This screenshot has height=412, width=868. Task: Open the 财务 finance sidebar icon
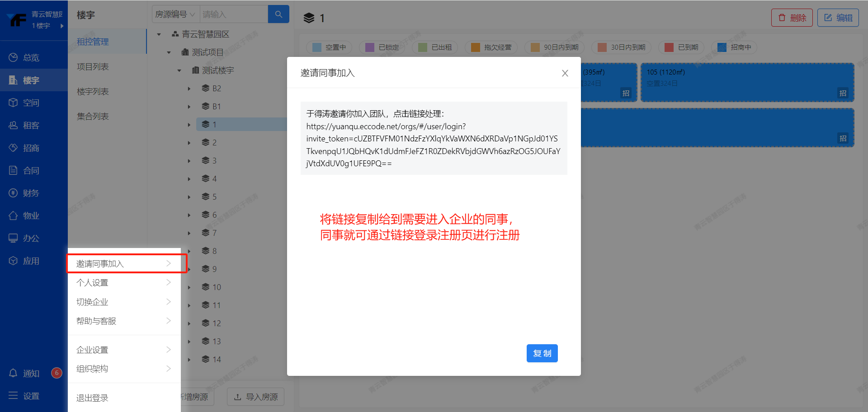pos(14,193)
